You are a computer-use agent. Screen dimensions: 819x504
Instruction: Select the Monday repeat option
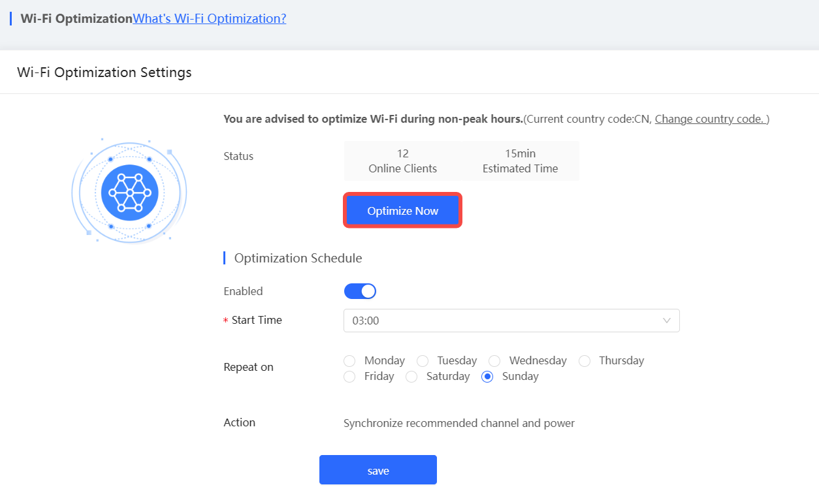349,360
